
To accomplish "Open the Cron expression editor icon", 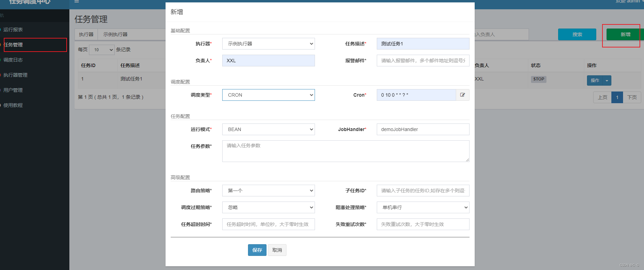I will click(x=463, y=95).
